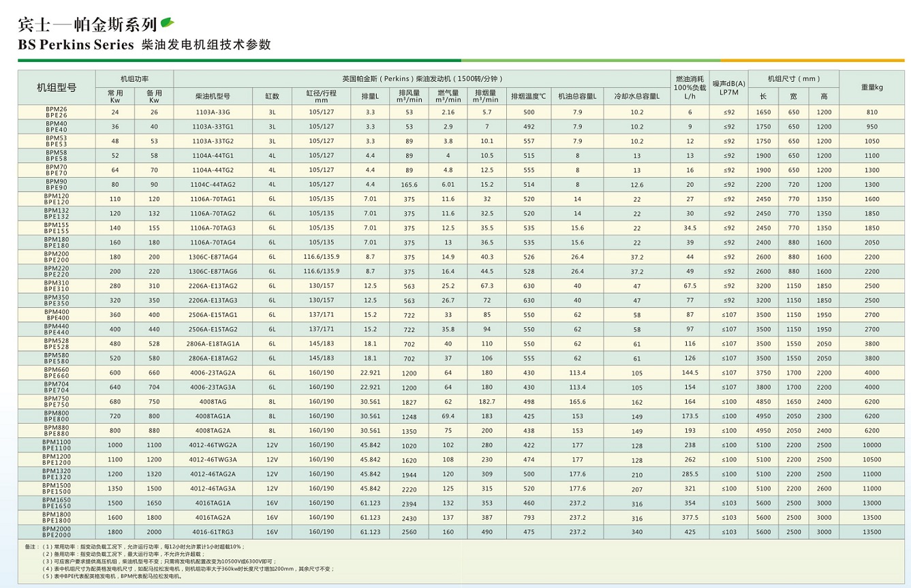Click weight "10500" in BPM1200 row
Image resolution: width=911 pixels, height=588 pixels.
[x=871, y=460]
